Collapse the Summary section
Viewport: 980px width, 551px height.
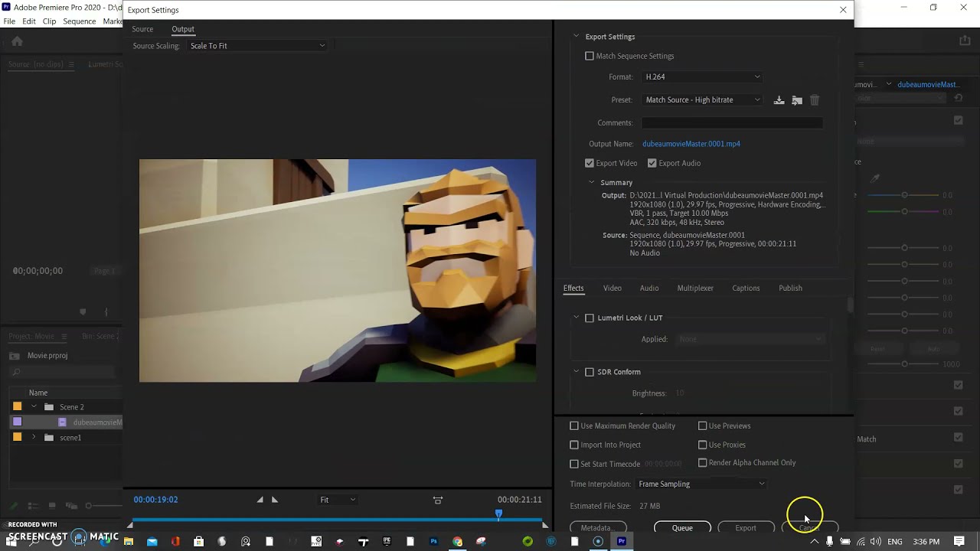591,182
